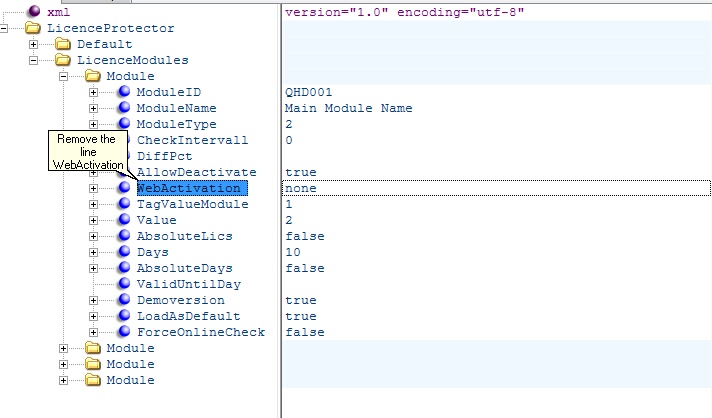Viewport: 712px width, 418px height.
Task: Select the AbsoluteLics tree item
Action: pos(185,236)
